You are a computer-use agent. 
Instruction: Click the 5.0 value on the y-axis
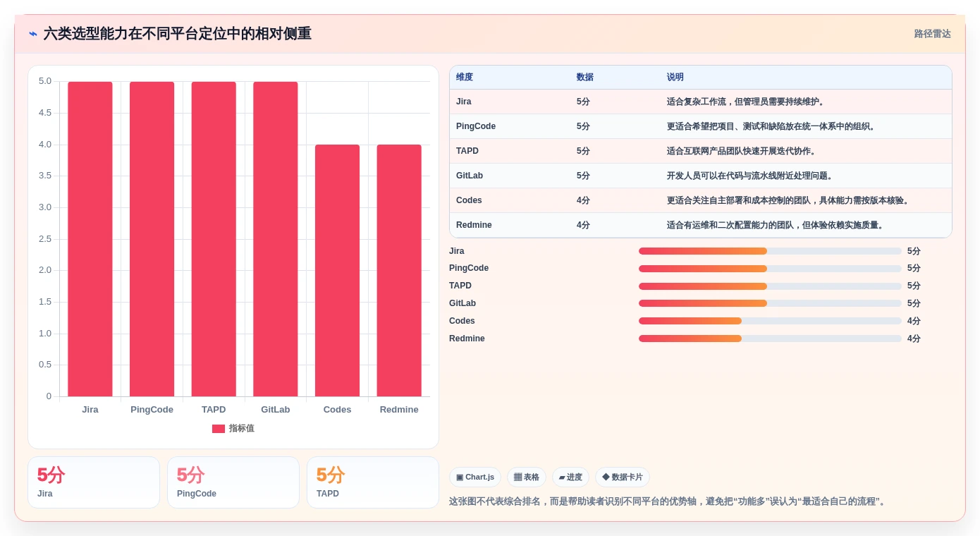[x=45, y=81]
